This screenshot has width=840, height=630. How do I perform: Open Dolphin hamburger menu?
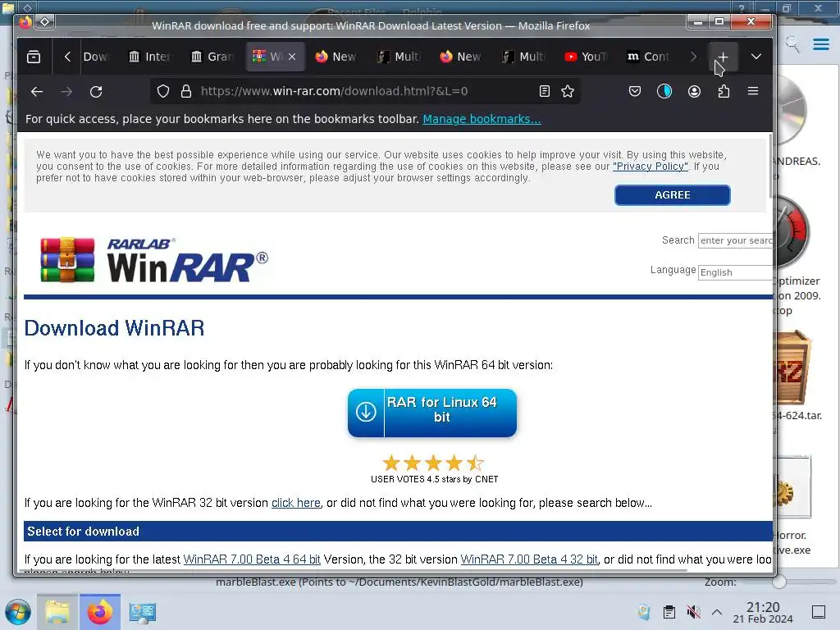[x=821, y=44]
